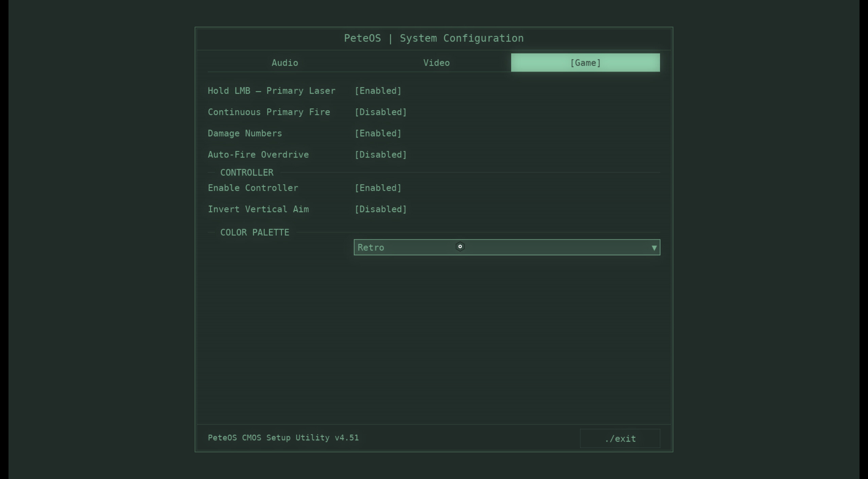Click the Auto-Fire Overdrive label
Viewport: 868px width, 479px height.
(258, 155)
